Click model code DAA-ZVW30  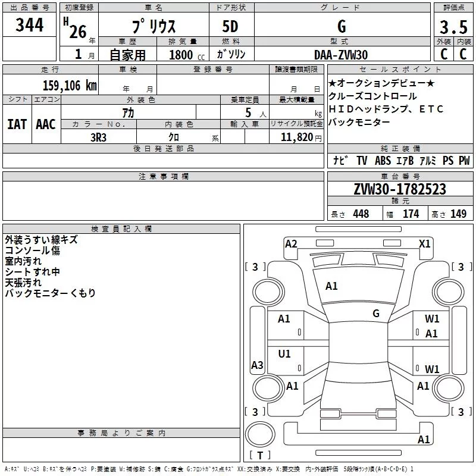click(341, 55)
